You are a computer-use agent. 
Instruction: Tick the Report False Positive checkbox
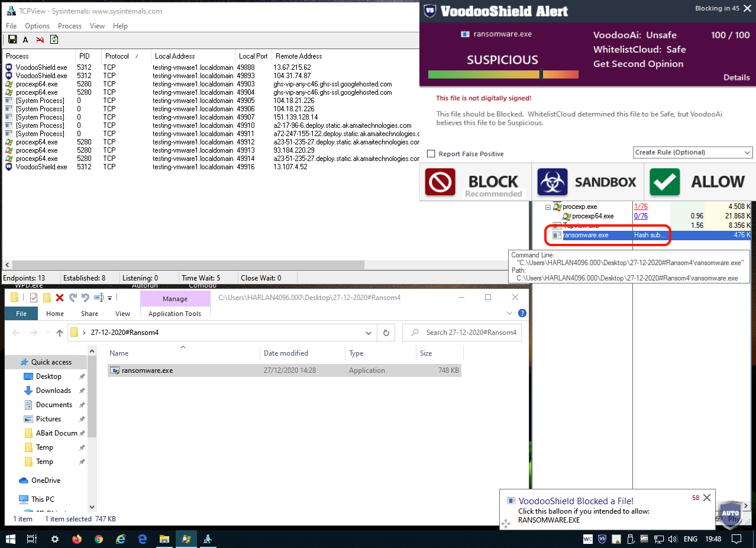431,154
